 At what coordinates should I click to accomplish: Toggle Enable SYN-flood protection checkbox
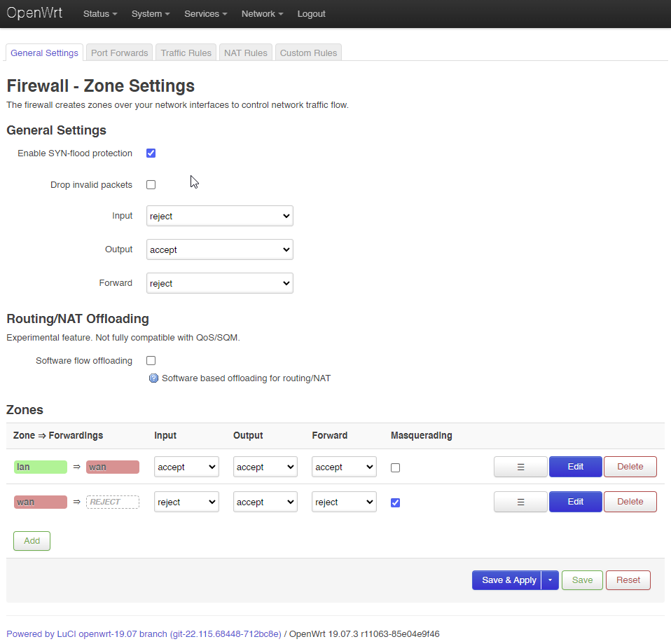(151, 153)
